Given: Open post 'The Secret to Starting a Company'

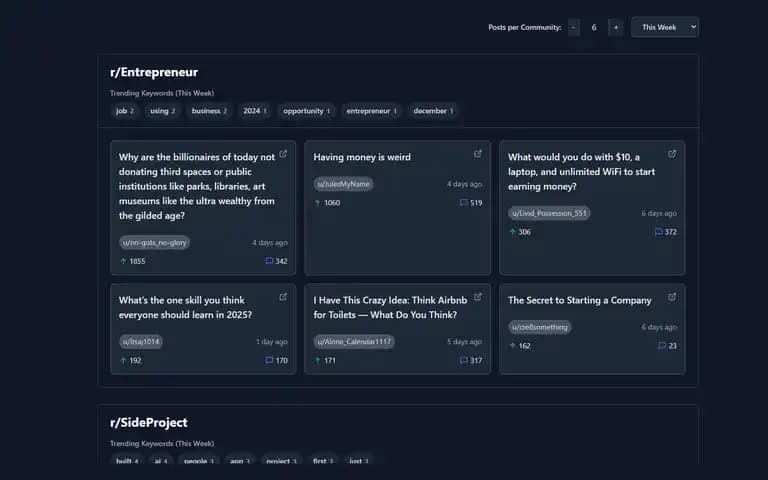Looking at the screenshot, I should tap(580, 300).
